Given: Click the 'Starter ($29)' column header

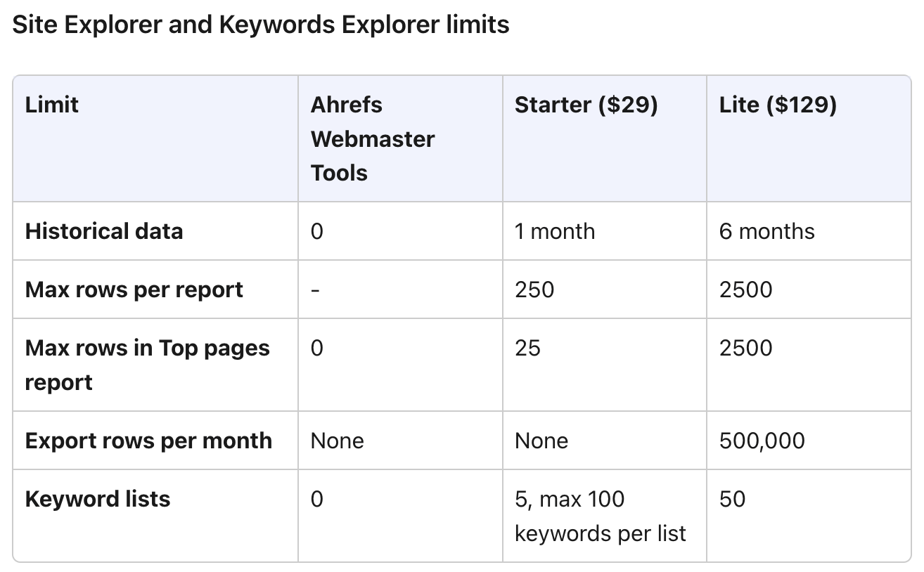Looking at the screenshot, I should (x=586, y=105).
